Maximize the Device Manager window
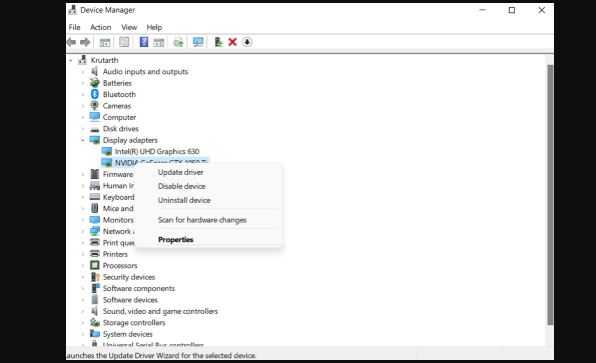 pos(512,10)
